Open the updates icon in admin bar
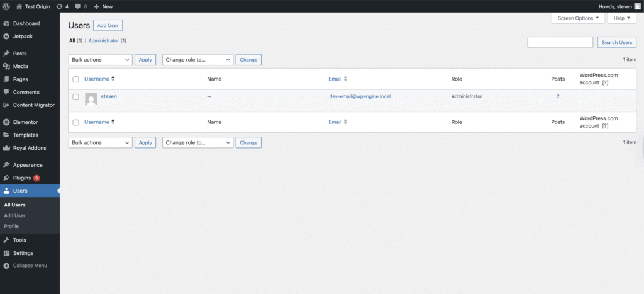 59,6
